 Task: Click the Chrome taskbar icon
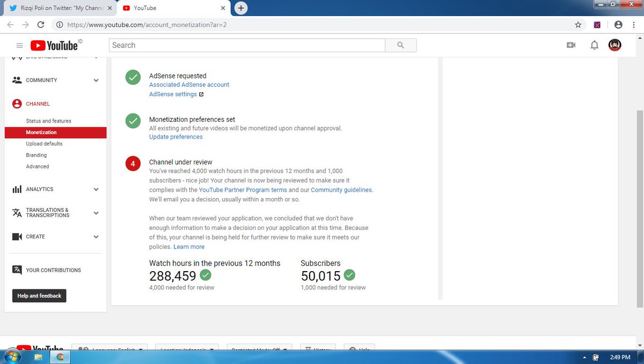tap(60, 357)
